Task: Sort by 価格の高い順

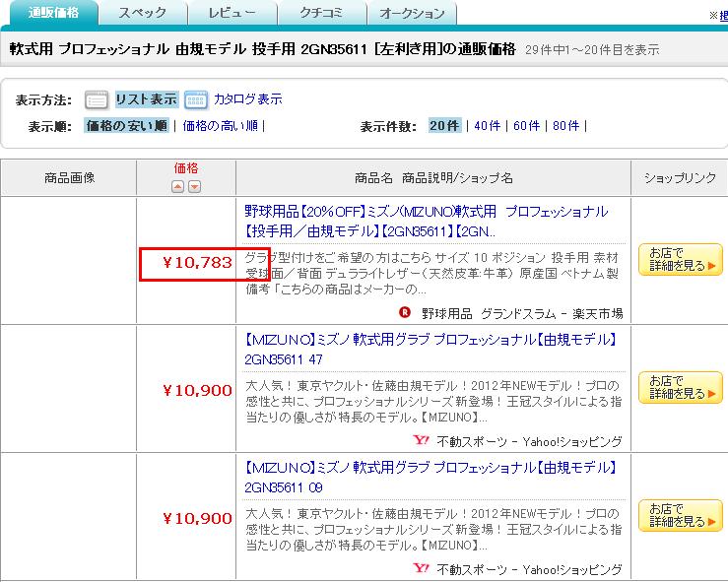Action: coord(220,125)
